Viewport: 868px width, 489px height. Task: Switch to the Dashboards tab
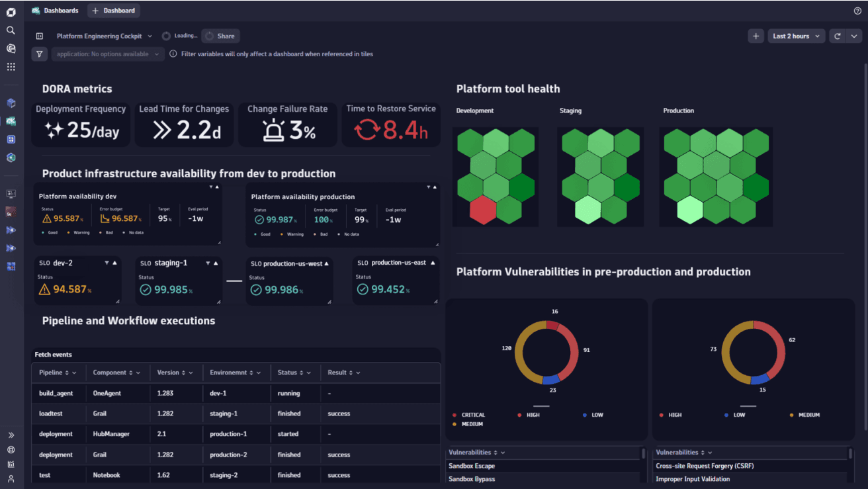pyautogui.click(x=55, y=11)
